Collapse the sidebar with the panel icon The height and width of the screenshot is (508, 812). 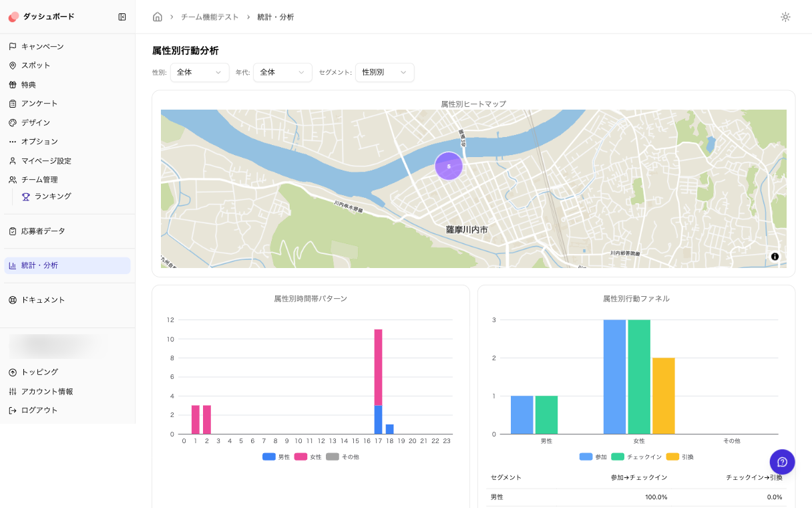pyautogui.click(x=122, y=17)
